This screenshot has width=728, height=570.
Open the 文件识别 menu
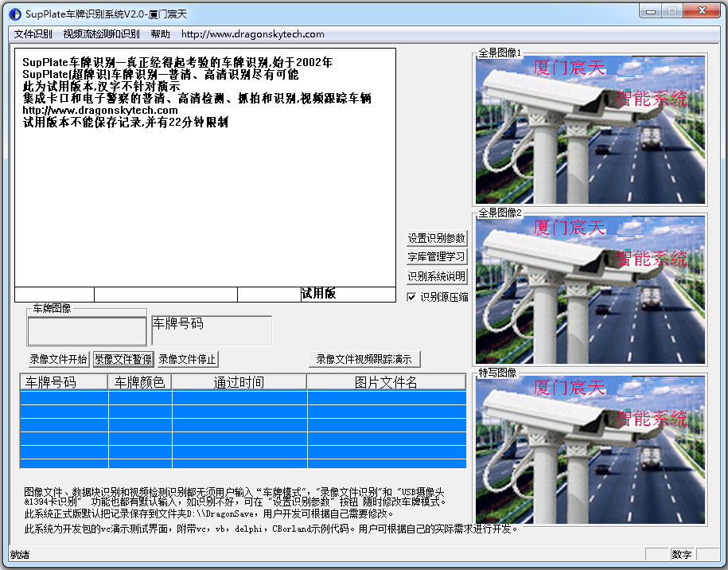click(33, 34)
